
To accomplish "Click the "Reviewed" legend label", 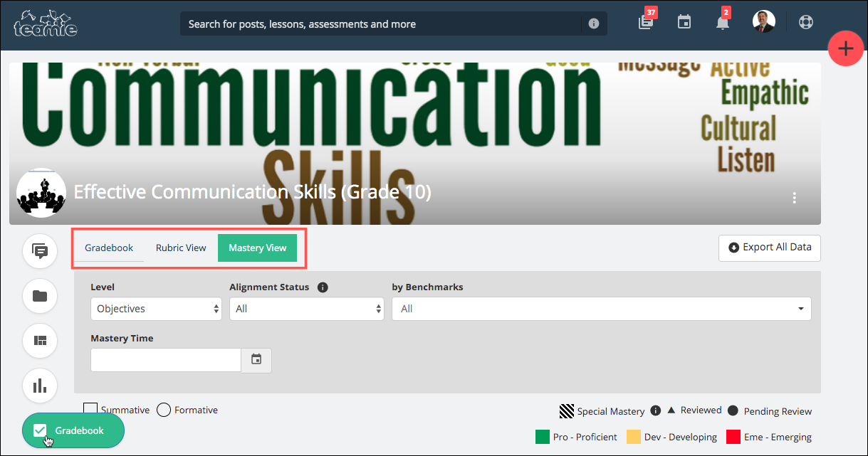I will click(x=701, y=410).
